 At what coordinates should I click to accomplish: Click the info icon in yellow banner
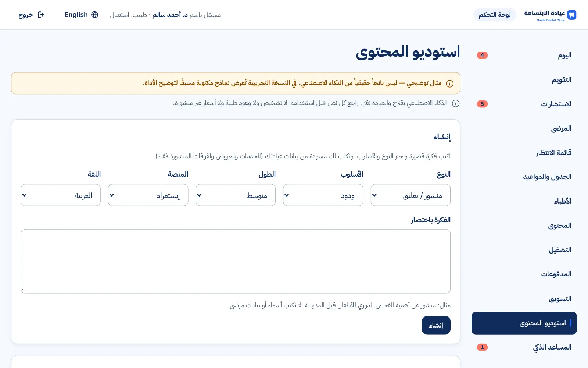click(x=449, y=84)
